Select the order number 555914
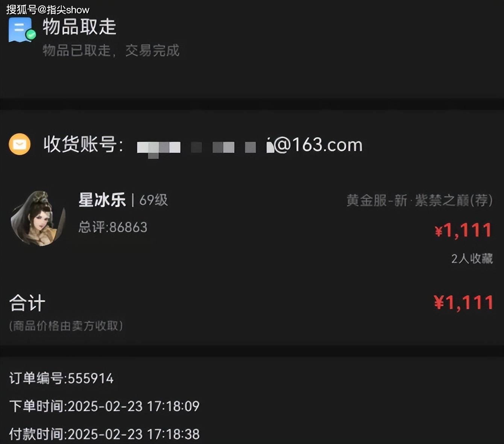This screenshot has width=504, height=444. point(91,379)
